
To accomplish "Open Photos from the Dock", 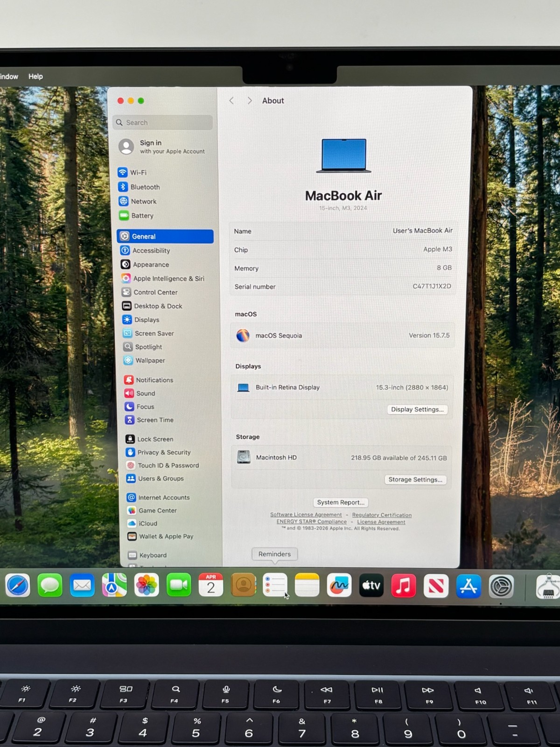I will point(147,585).
